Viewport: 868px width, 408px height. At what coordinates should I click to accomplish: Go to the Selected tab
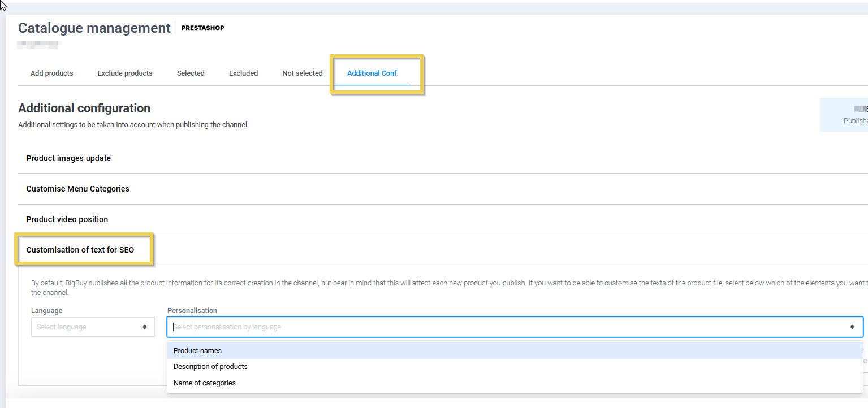[191, 73]
